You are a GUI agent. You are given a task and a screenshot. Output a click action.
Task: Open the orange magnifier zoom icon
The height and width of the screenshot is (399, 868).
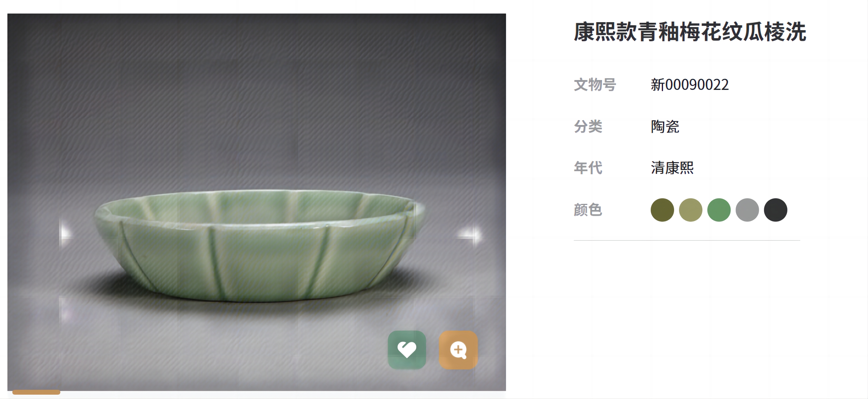click(458, 350)
